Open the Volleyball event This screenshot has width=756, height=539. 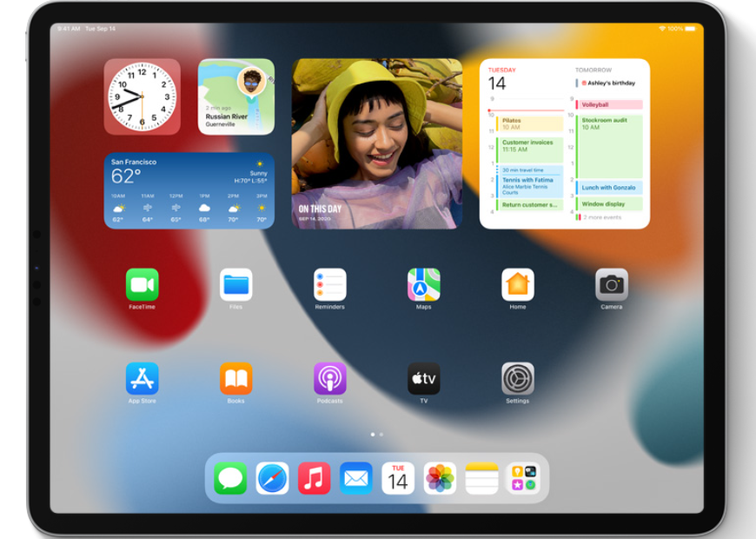pos(609,104)
